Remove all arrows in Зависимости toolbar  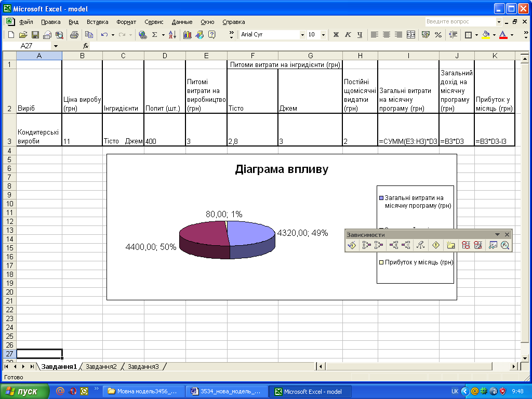[421, 245]
